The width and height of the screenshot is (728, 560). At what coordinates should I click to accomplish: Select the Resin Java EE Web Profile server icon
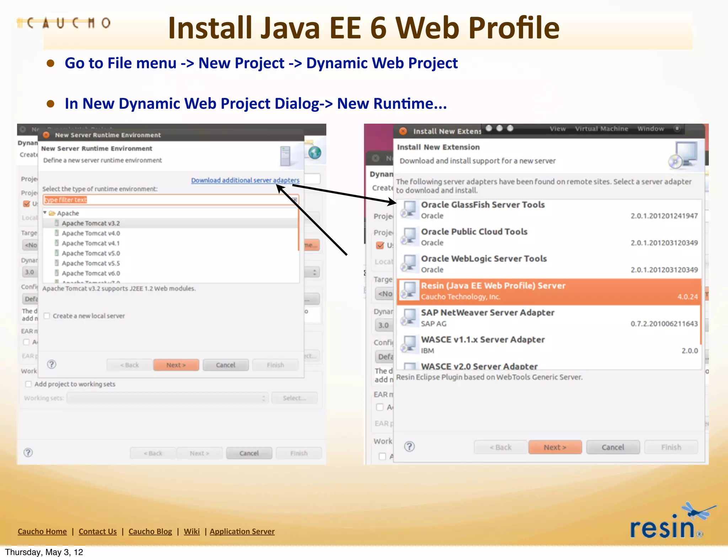(x=409, y=291)
